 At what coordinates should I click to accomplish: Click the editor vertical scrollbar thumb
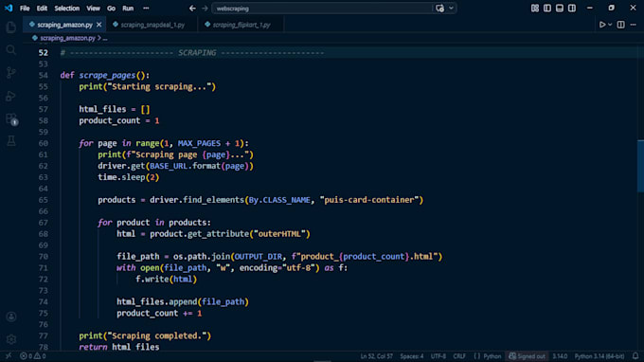click(x=640, y=166)
